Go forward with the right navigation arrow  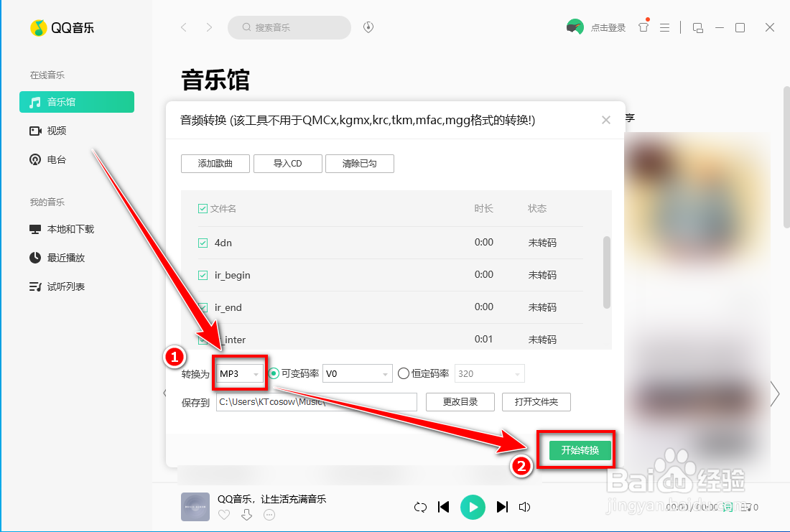(209, 27)
